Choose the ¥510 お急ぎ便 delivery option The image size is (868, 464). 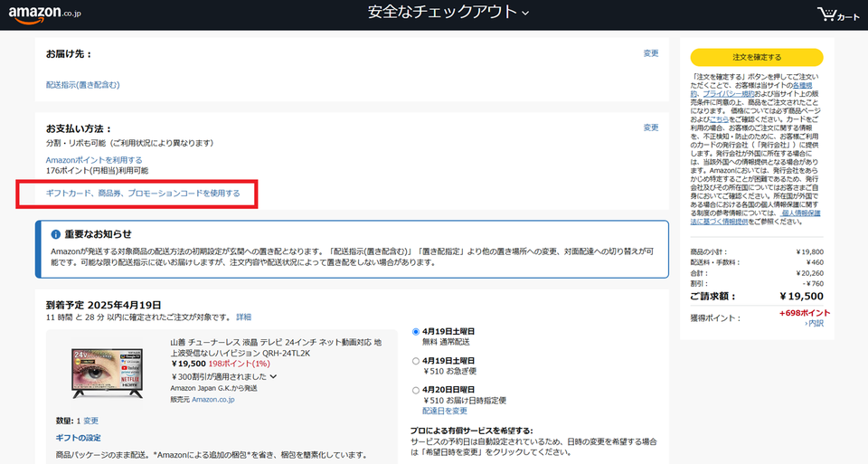[x=415, y=360]
